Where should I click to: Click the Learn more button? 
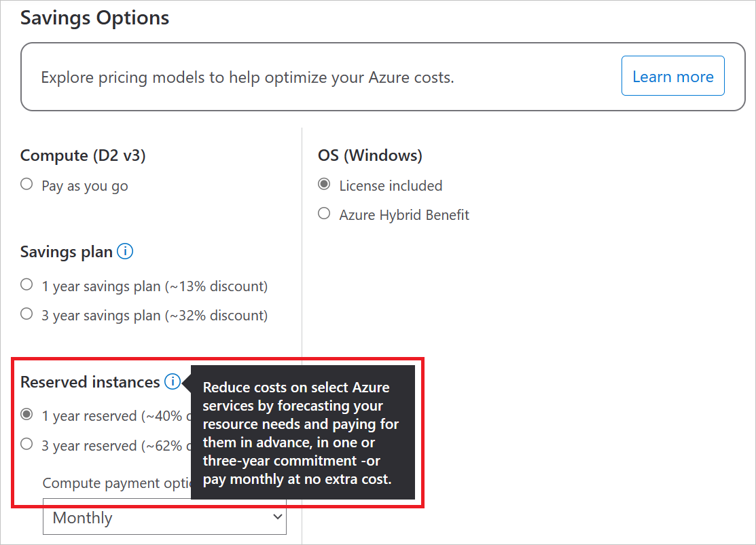(672, 75)
